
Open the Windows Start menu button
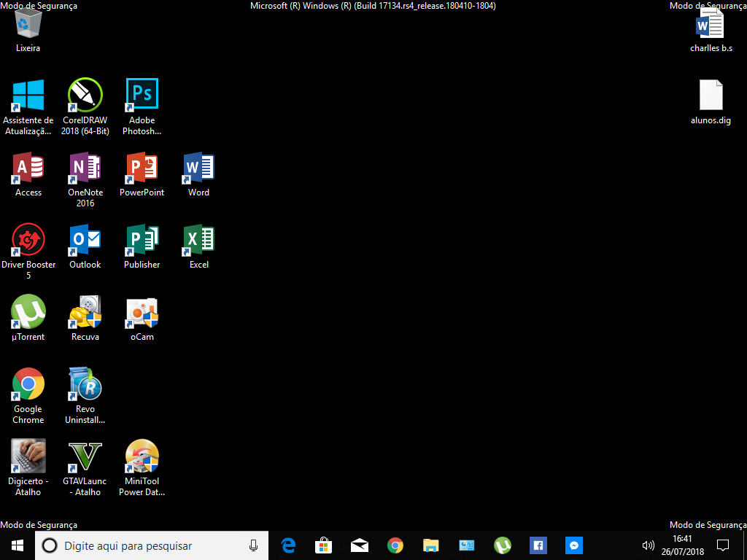pyautogui.click(x=18, y=545)
